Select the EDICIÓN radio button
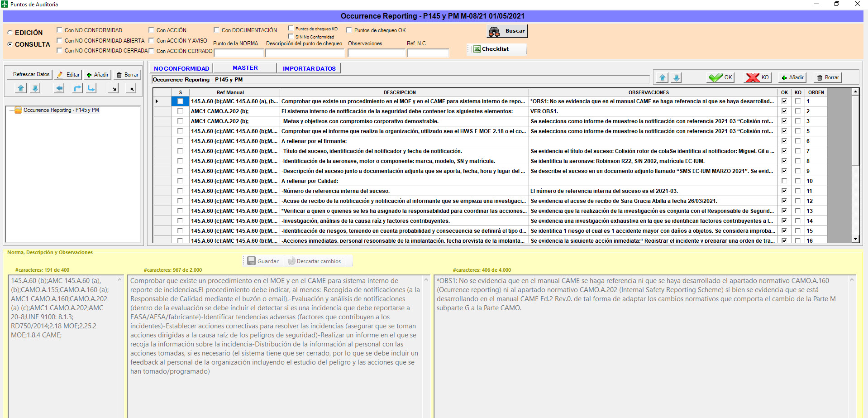868x418 pixels. [x=10, y=33]
